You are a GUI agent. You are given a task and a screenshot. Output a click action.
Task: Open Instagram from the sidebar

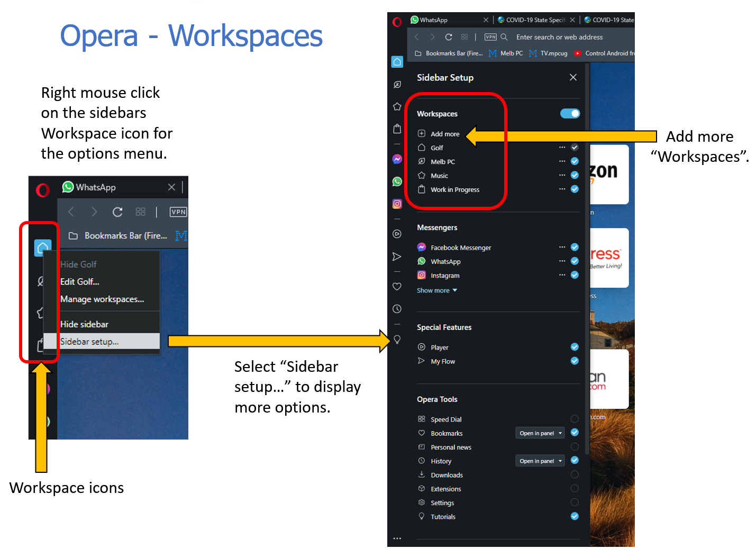tap(397, 204)
